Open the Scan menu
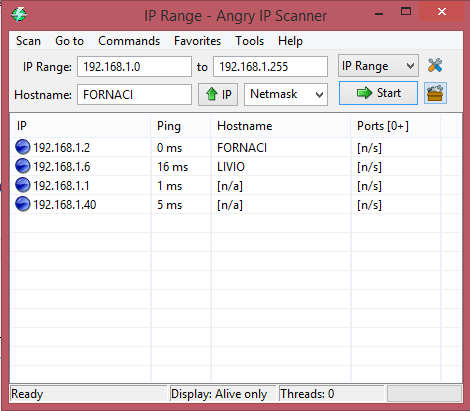The image size is (470, 411). pos(28,41)
